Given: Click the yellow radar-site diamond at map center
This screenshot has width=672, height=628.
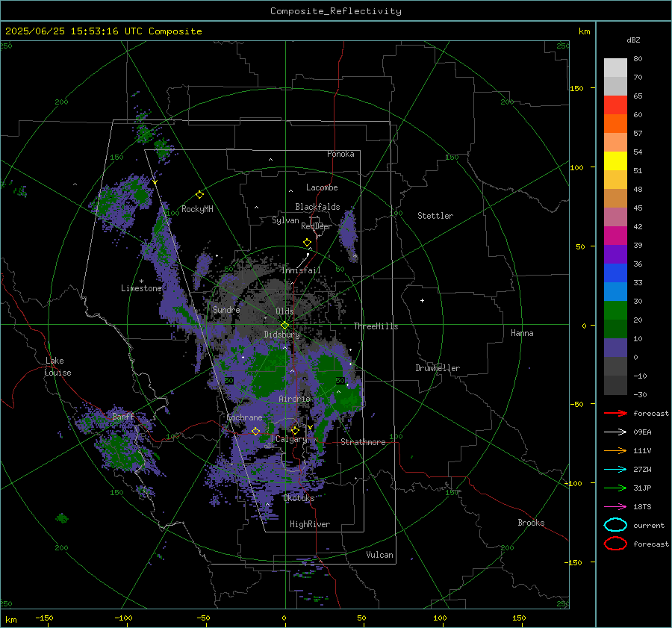Looking at the screenshot, I should point(284,326).
